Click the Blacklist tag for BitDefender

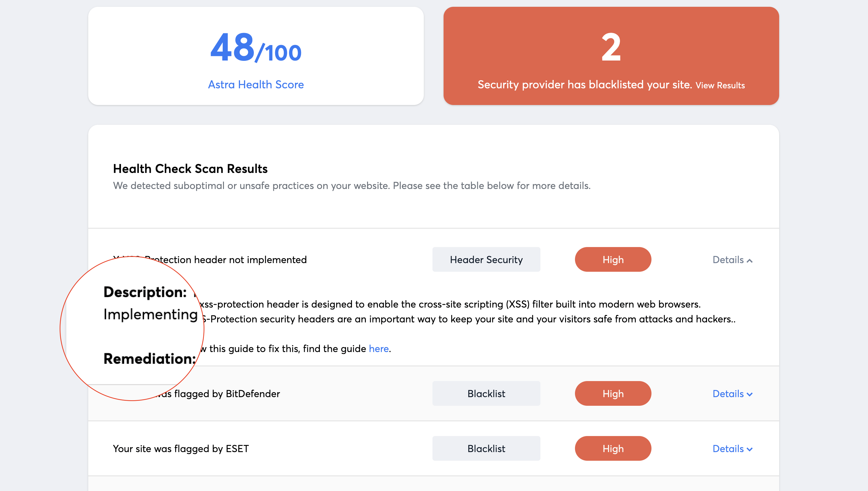(x=486, y=393)
